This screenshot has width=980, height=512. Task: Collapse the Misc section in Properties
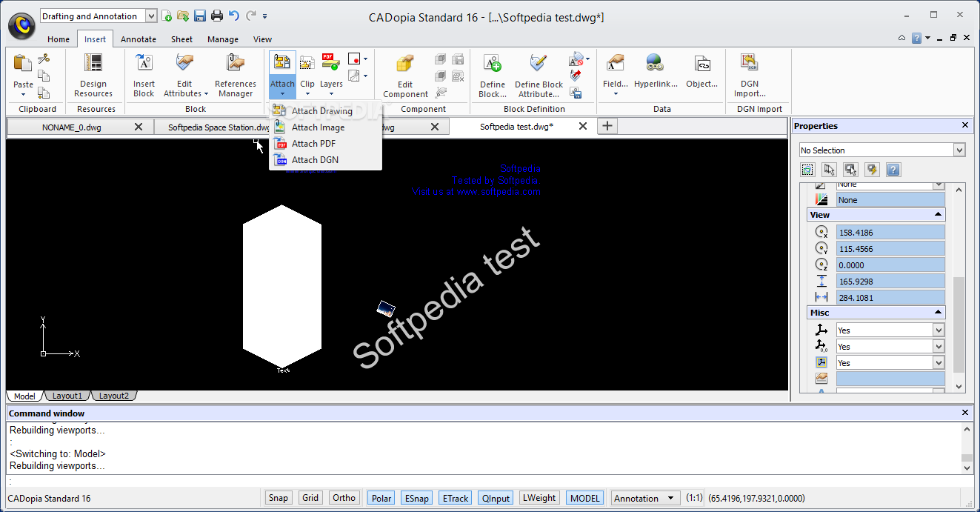939,313
